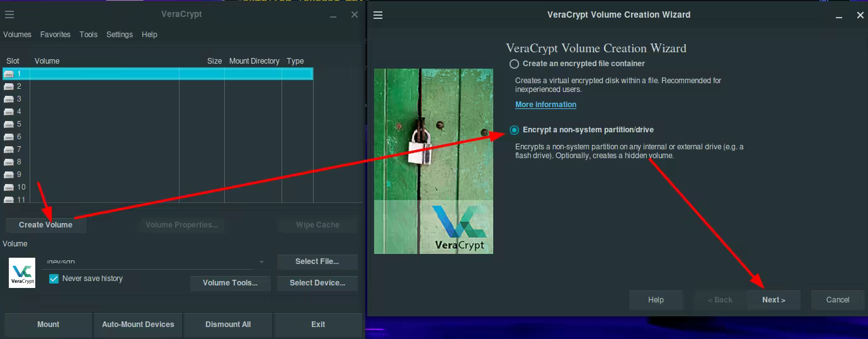The width and height of the screenshot is (868, 339).
Task: Click the drive icon for slot 3
Action: tap(9, 99)
